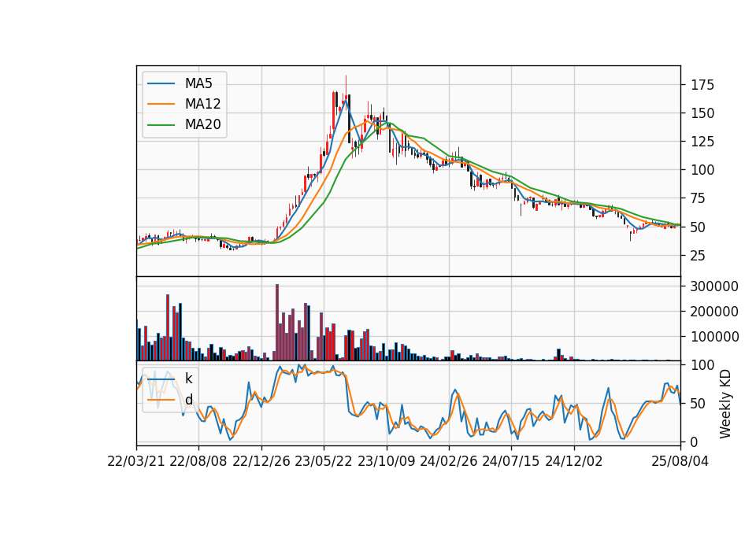756x543 pixels.
Task: Click the 125 price axis label
Action: pos(702,142)
